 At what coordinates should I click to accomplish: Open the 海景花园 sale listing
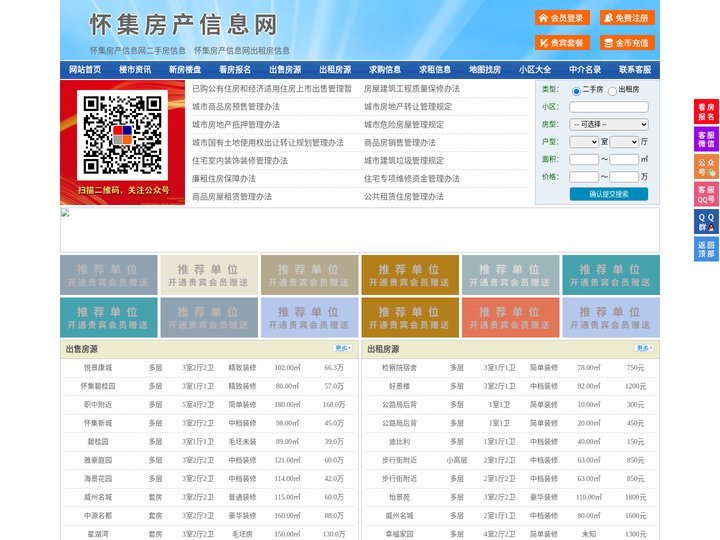pos(98,478)
